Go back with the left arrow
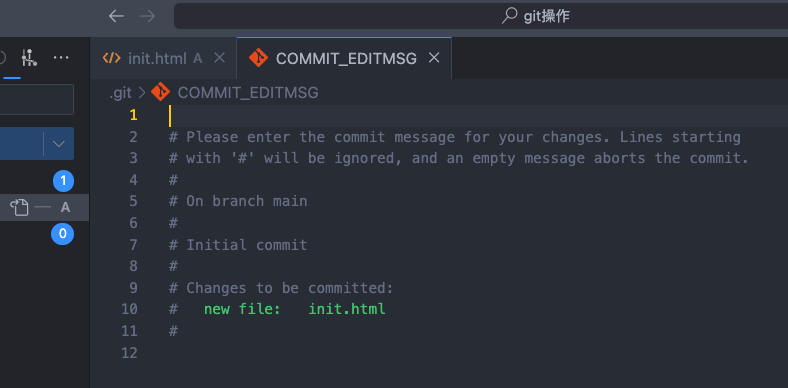This screenshot has height=388, width=788. [x=116, y=17]
